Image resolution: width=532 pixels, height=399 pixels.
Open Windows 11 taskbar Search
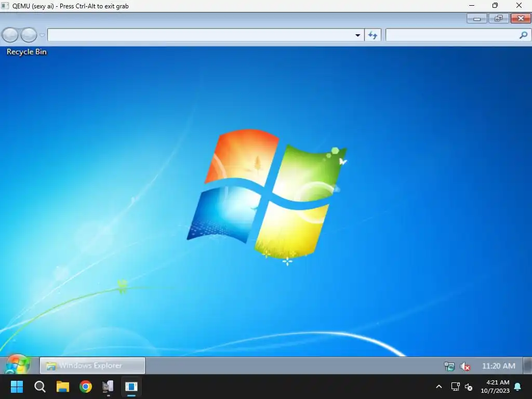click(x=39, y=387)
